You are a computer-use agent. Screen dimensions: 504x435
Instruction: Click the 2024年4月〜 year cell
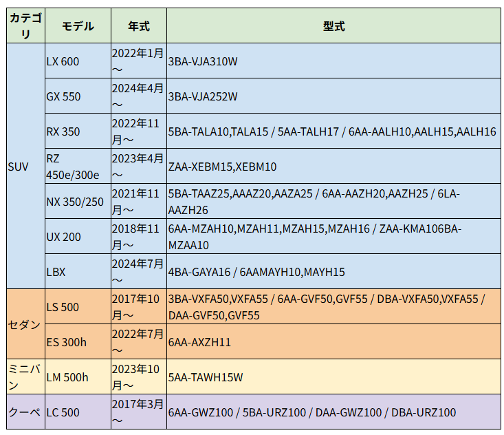point(139,96)
